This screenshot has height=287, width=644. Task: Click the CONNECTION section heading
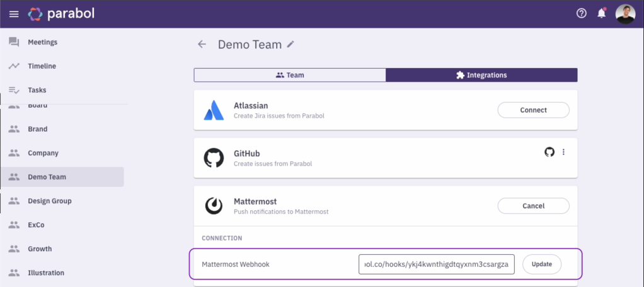(x=222, y=238)
